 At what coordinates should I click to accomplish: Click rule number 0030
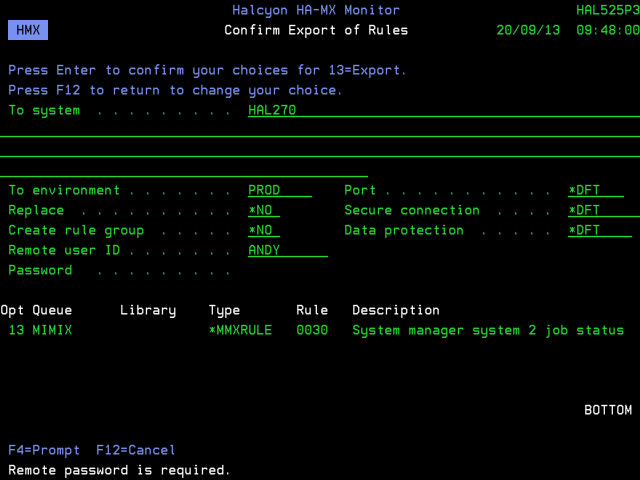pyautogui.click(x=312, y=330)
